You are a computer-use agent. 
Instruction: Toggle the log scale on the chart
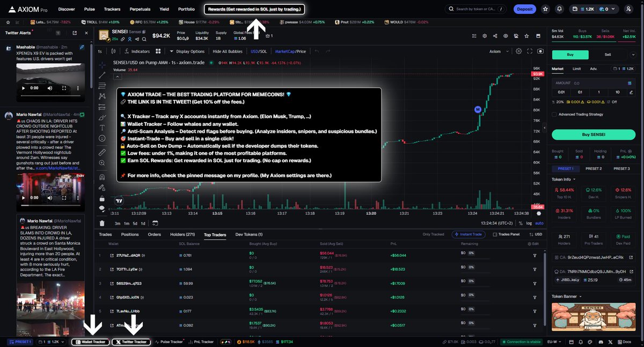pyautogui.click(x=529, y=223)
